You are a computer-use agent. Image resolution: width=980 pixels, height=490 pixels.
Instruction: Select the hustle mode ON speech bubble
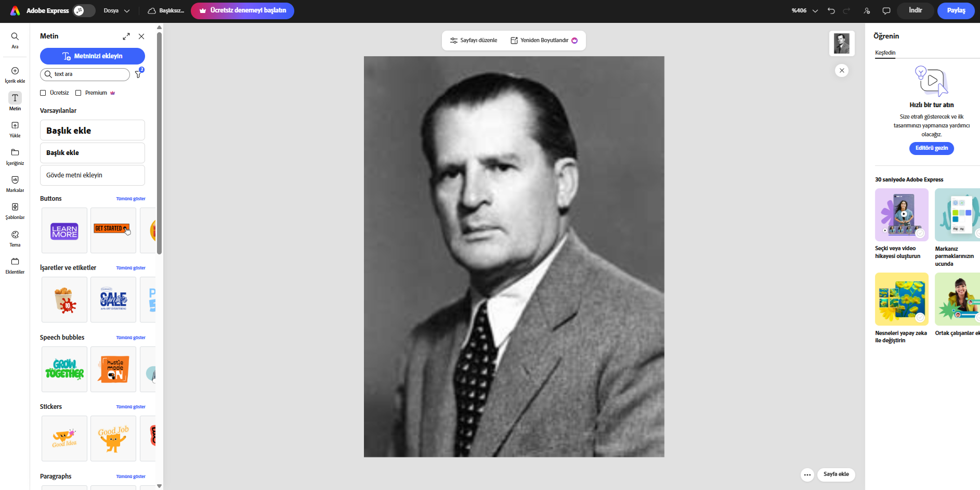(x=113, y=369)
